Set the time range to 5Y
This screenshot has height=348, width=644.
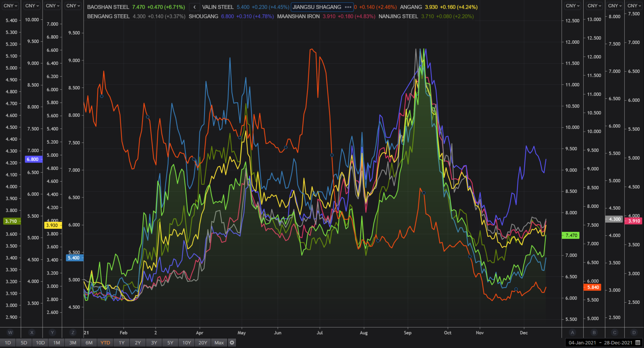(x=170, y=343)
